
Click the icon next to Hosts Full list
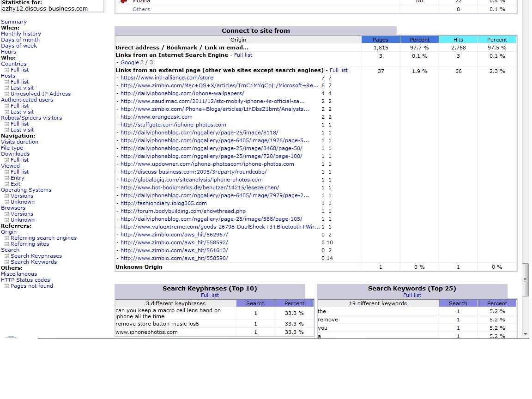pos(6,82)
